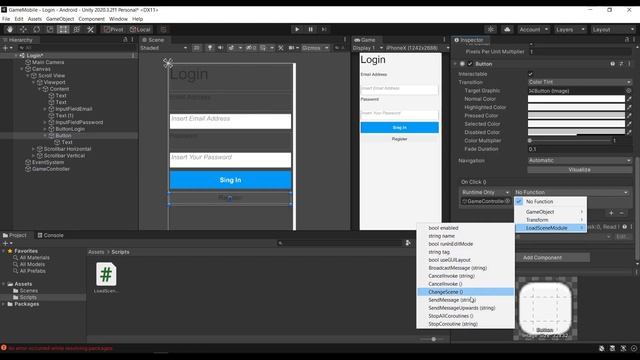
Task: Open the Layout dropdown
Action: 613,29
